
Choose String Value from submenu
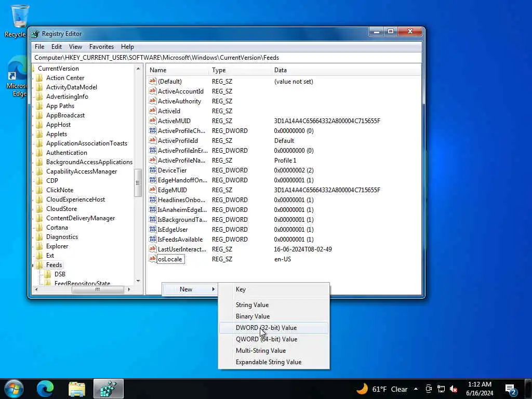click(273, 304)
